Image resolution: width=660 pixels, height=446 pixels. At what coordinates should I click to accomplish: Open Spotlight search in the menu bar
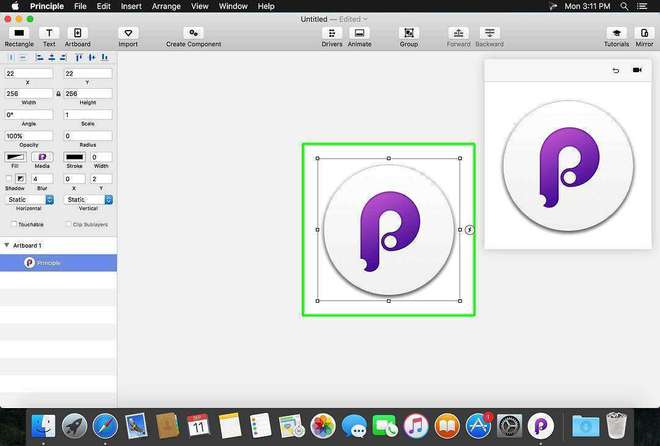coord(625,6)
